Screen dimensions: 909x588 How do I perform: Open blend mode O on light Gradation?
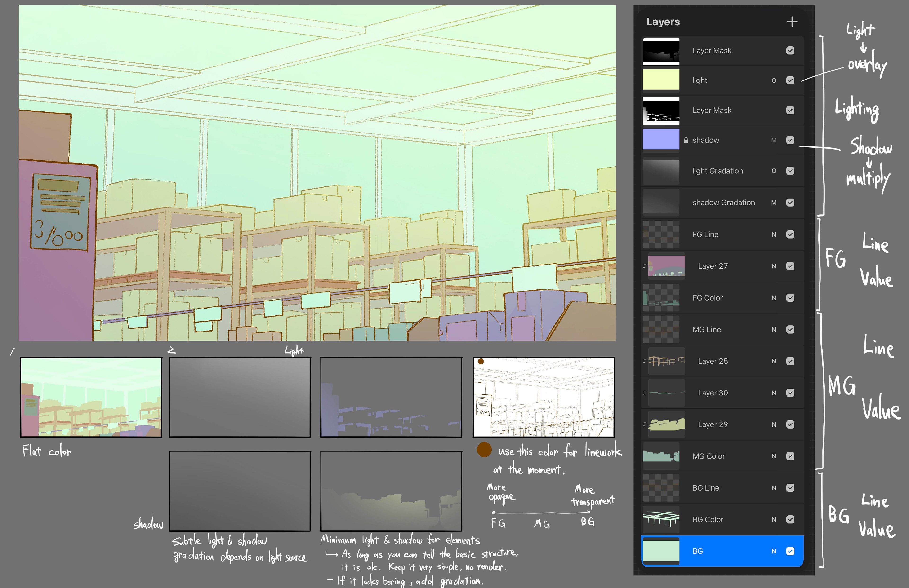coord(774,171)
